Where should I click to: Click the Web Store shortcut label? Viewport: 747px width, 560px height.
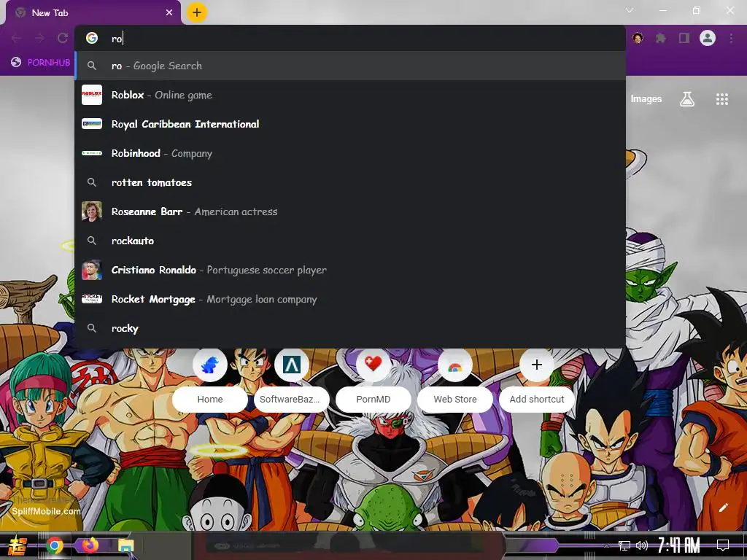[455, 400]
